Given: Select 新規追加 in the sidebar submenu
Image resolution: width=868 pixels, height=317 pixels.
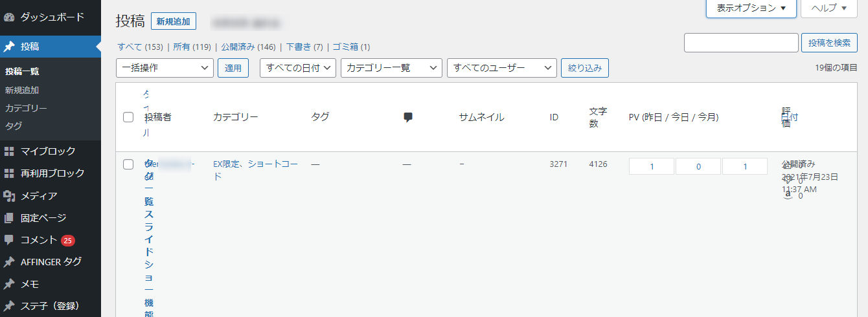Looking at the screenshot, I should coord(22,90).
